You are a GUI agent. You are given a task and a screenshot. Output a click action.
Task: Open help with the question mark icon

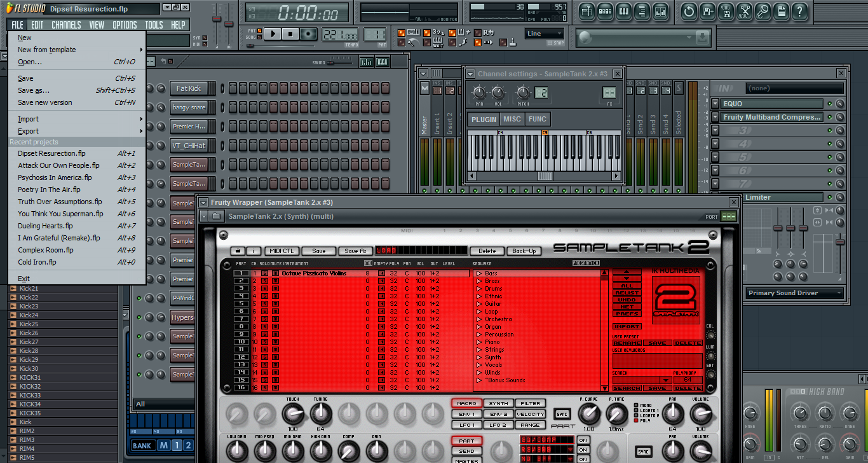pyautogui.click(x=800, y=11)
